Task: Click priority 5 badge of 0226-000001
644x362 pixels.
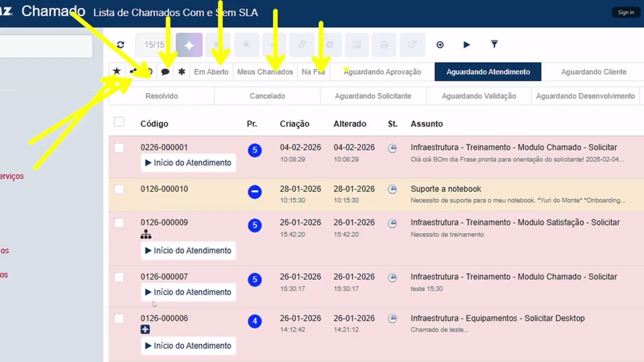Action: (x=255, y=150)
